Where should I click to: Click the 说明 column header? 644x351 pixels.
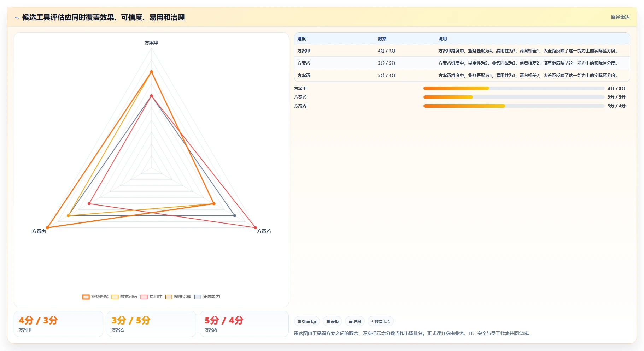[x=443, y=39]
